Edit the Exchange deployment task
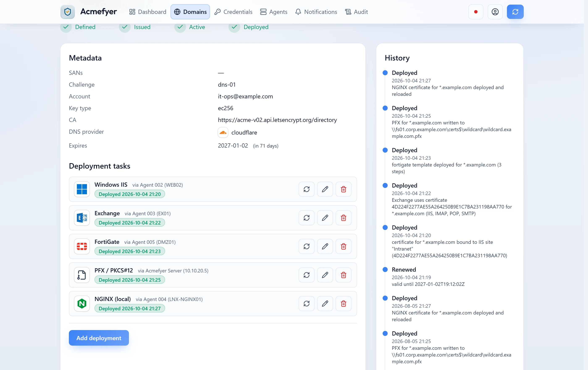The width and height of the screenshot is (588, 370). pyautogui.click(x=325, y=218)
